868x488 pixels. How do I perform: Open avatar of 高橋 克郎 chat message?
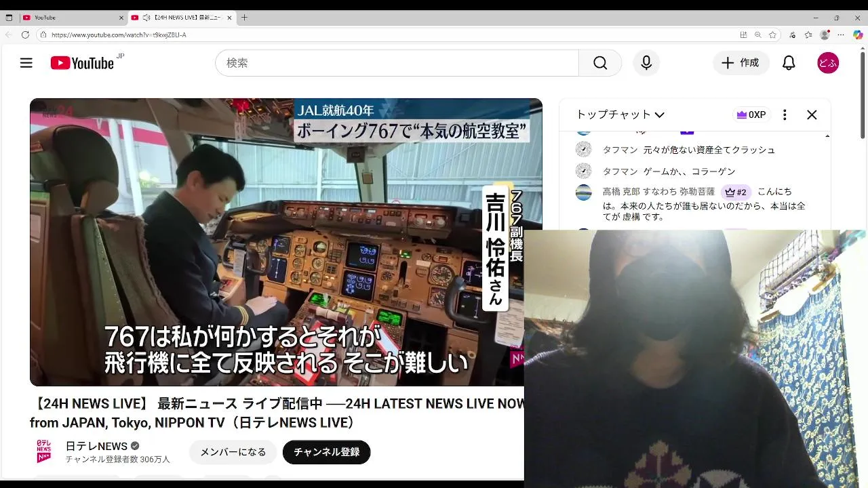583,192
